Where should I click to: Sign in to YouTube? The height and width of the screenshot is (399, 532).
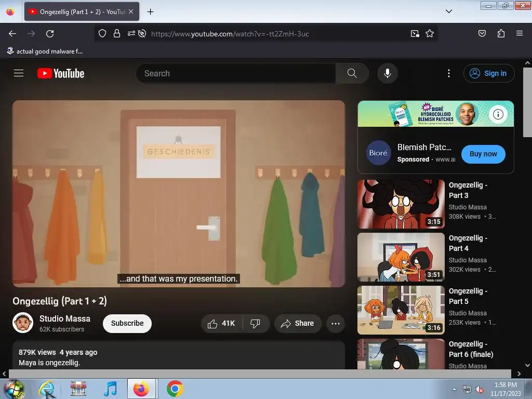coord(489,73)
